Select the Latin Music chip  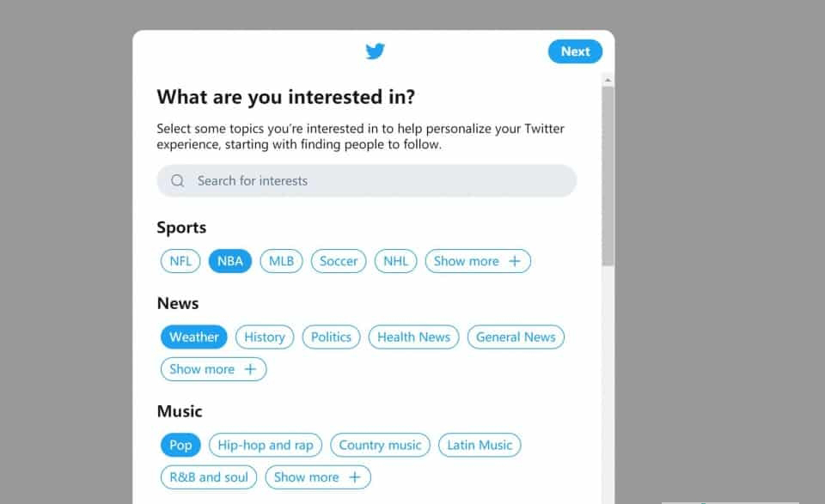coord(480,445)
